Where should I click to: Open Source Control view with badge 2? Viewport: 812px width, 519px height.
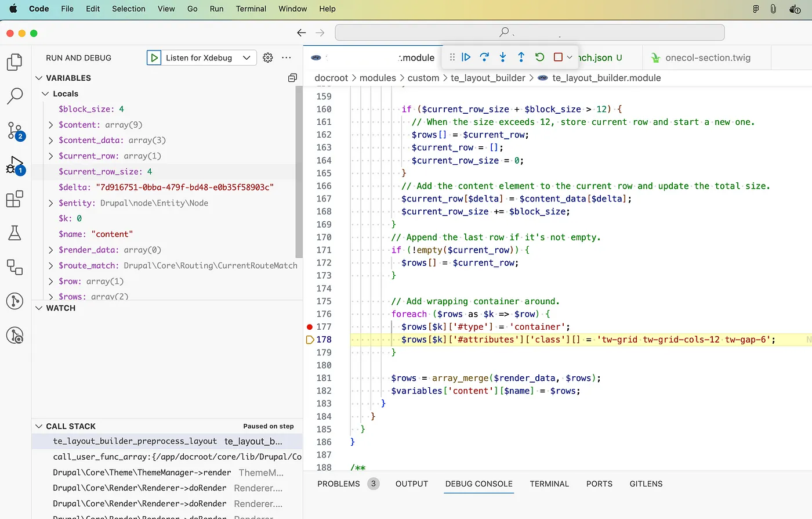(x=14, y=131)
